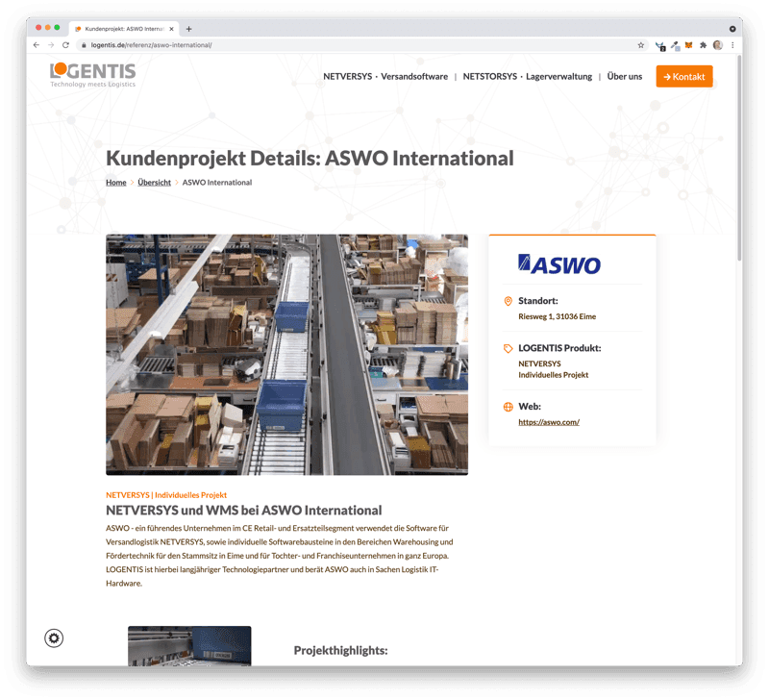Open the MetaMask fox extension

click(688, 45)
